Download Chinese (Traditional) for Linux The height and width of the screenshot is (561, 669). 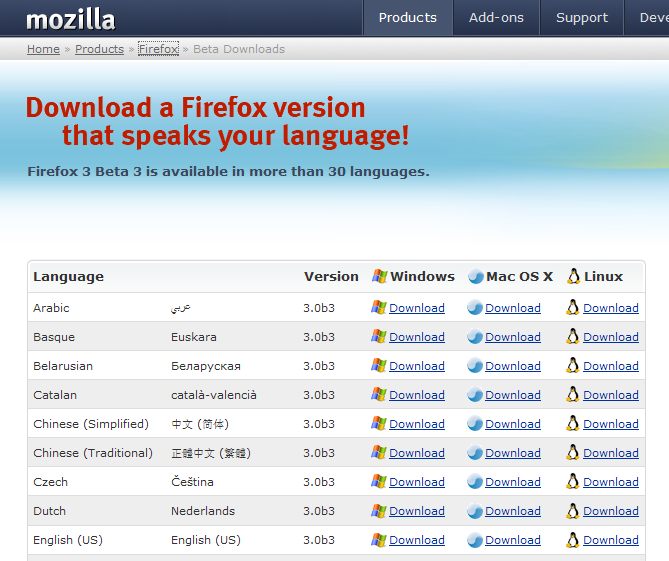[611, 453]
